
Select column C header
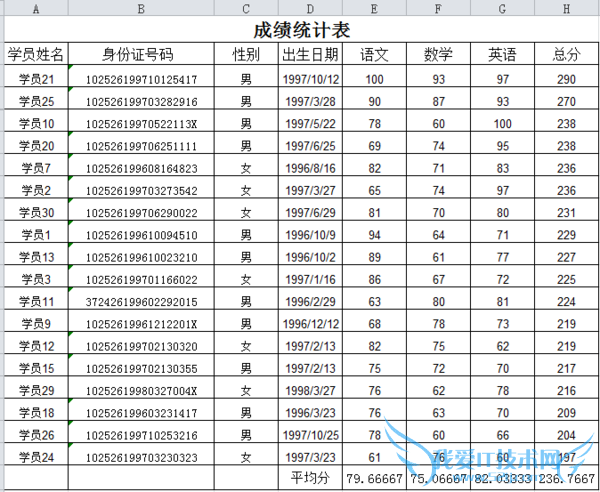pos(246,8)
